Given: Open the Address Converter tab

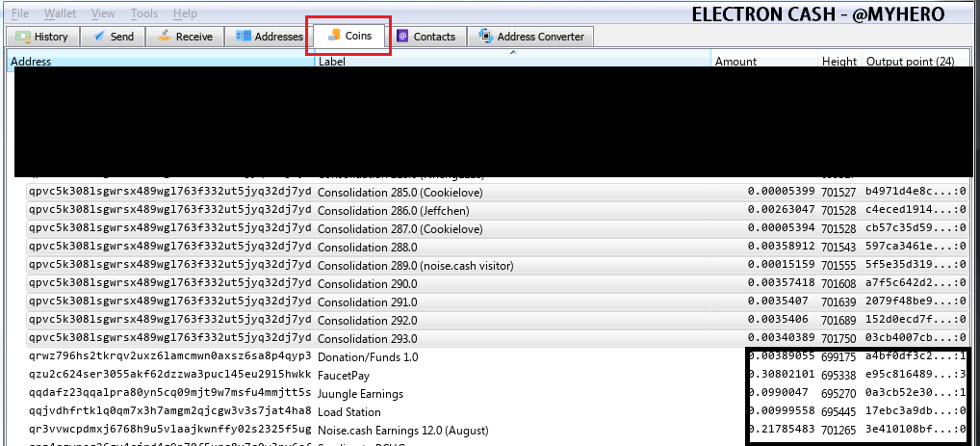Looking at the screenshot, I should pyautogui.click(x=530, y=37).
